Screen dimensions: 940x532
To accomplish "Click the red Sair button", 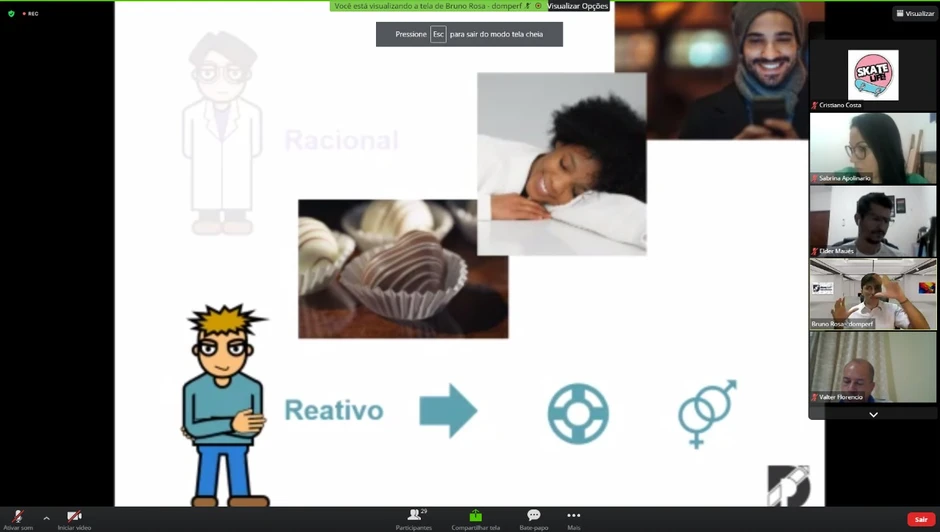I will tap(920, 519).
